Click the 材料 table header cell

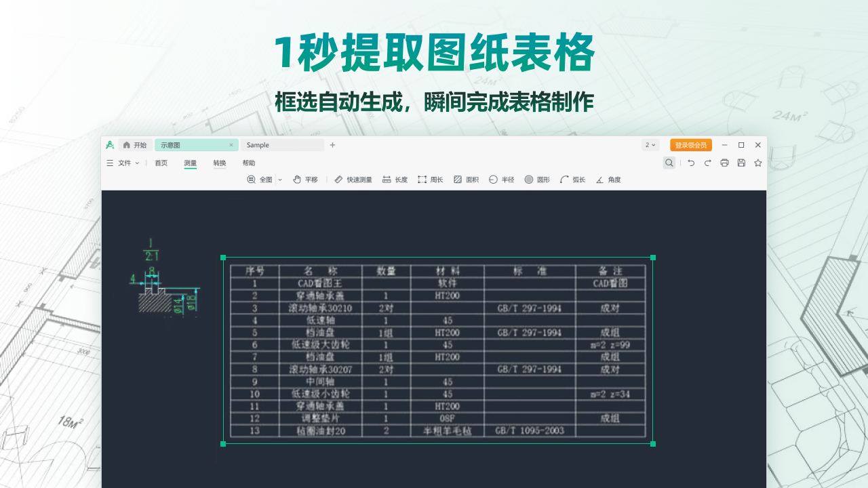point(448,271)
